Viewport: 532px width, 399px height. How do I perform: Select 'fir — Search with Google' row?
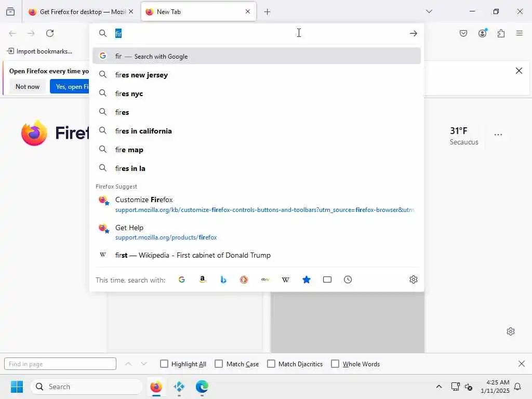(x=257, y=56)
